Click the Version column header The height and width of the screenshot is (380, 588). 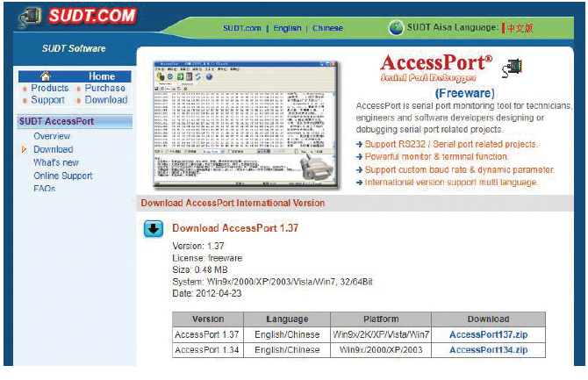pyautogui.click(x=208, y=319)
